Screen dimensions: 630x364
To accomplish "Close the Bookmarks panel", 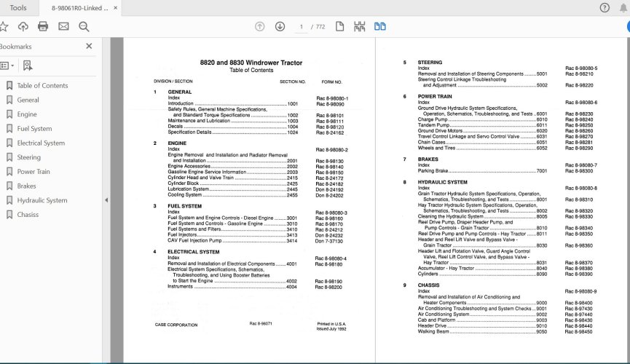I will [x=89, y=46].
